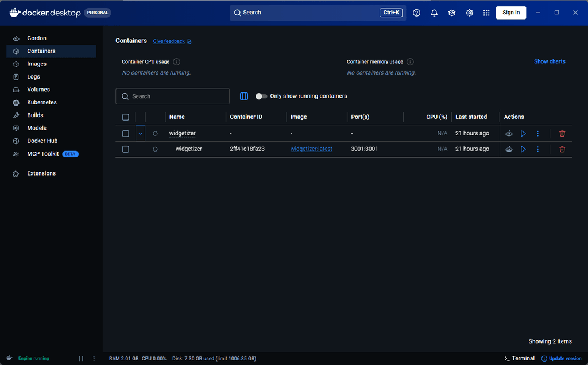The height and width of the screenshot is (365, 588).
Task: Open MCP Toolkit beta section
Action: coord(51,154)
